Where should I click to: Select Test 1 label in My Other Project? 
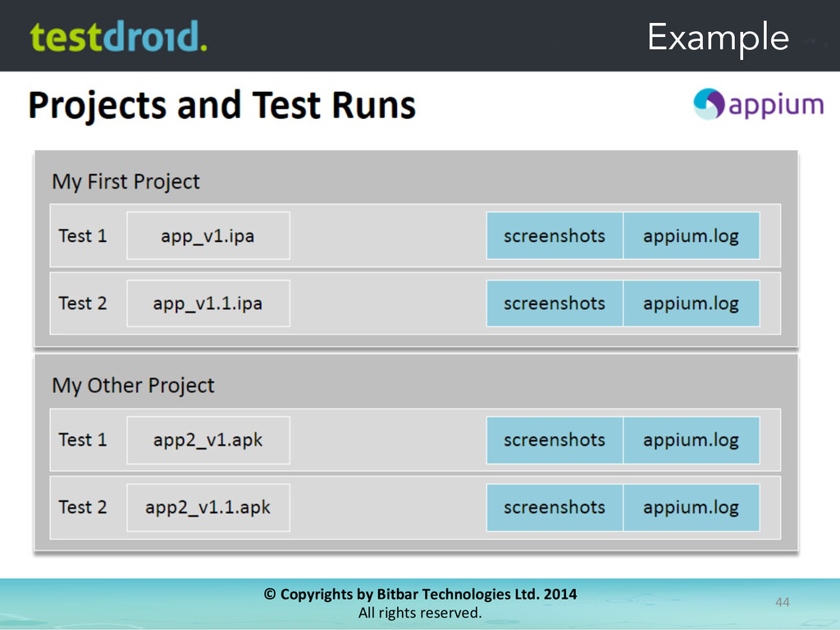(83, 440)
